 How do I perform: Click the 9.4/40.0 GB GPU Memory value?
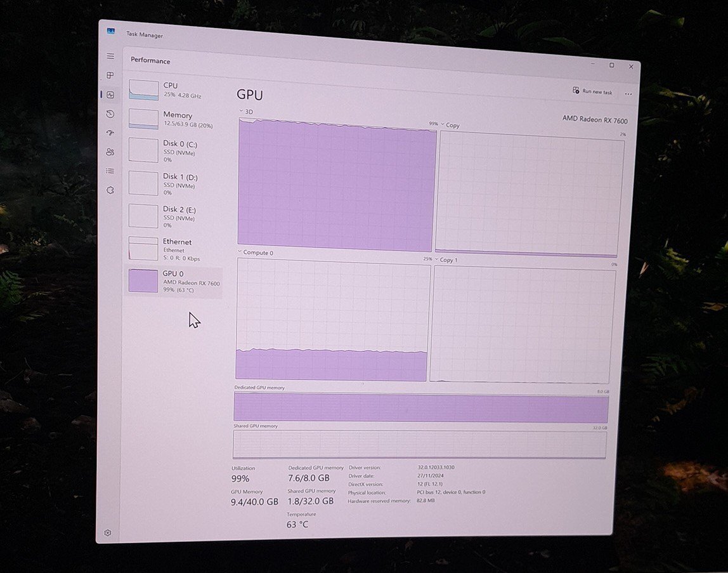(254, 502)
